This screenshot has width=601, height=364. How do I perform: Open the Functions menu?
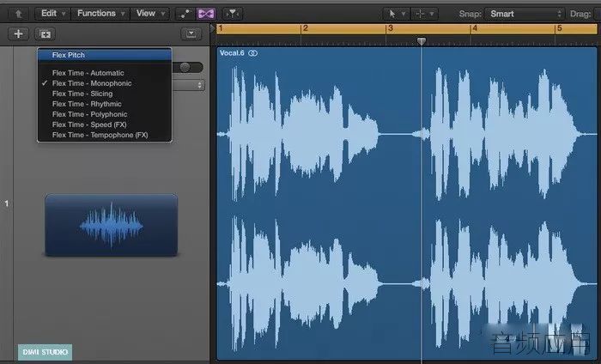click(x=100, y=14)
